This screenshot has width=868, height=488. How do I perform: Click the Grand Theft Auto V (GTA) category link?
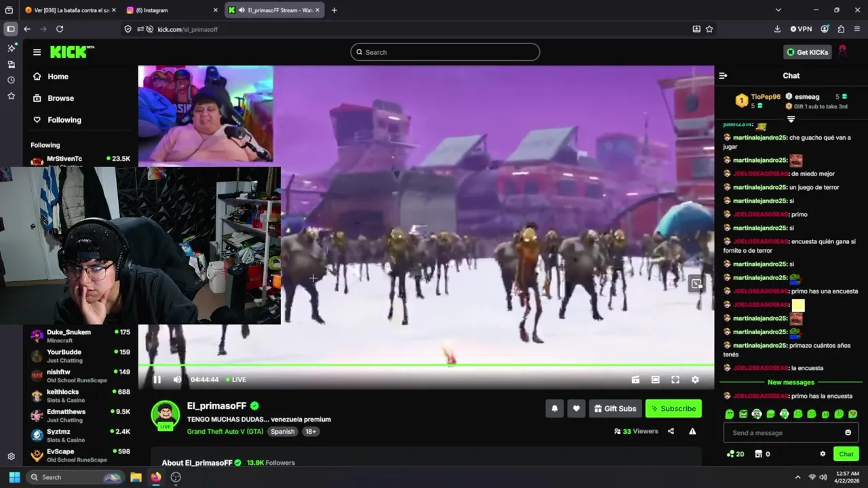coord(225,431)
